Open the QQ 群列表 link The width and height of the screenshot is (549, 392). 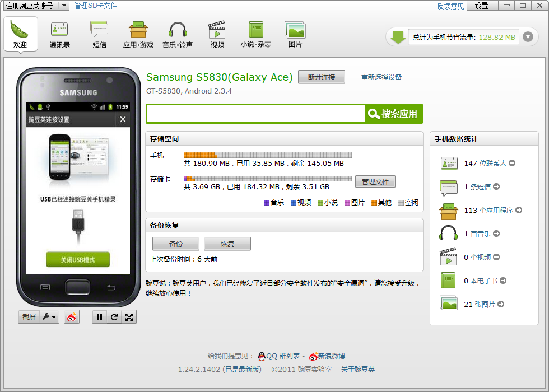click(283, 356)
